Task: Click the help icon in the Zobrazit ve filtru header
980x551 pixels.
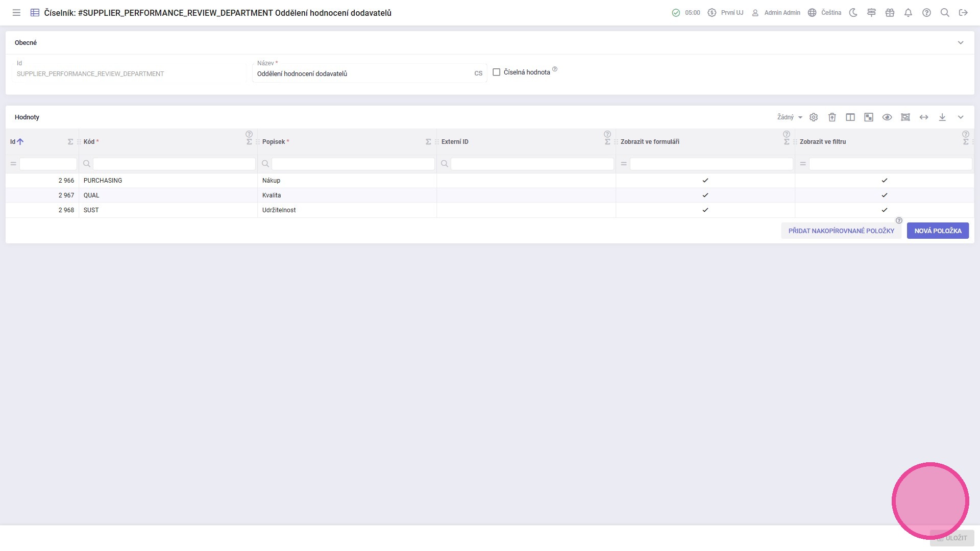Action: pos(966,135)
